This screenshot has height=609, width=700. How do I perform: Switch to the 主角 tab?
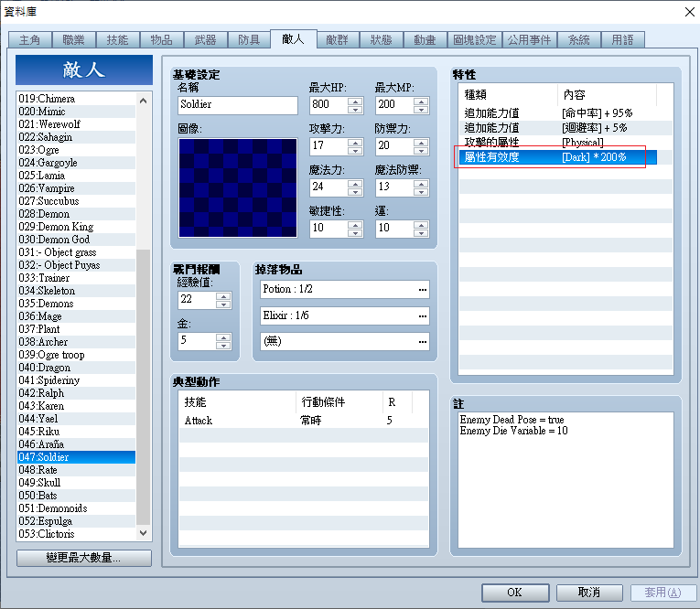coord(30,40)
